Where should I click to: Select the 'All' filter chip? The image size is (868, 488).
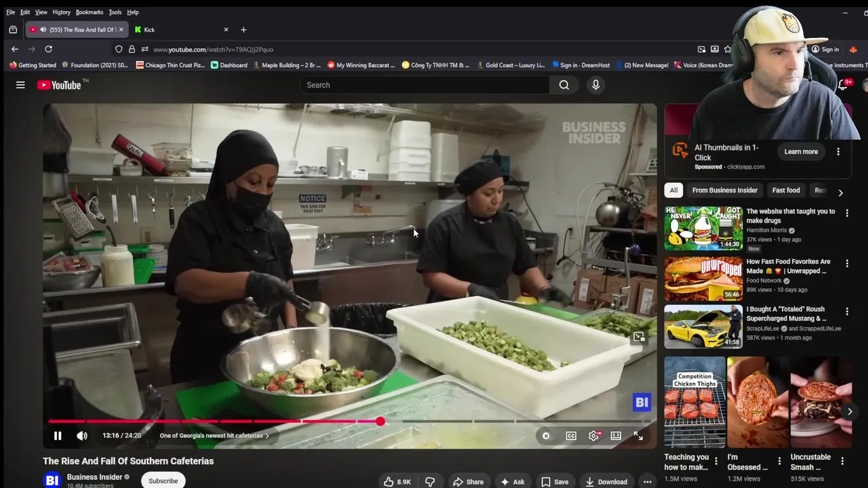[x=673, y=190]
